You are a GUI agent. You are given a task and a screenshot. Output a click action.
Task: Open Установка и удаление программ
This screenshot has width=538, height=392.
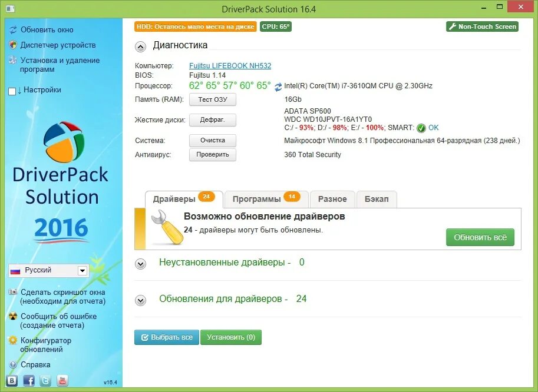(x=60, y=65)
